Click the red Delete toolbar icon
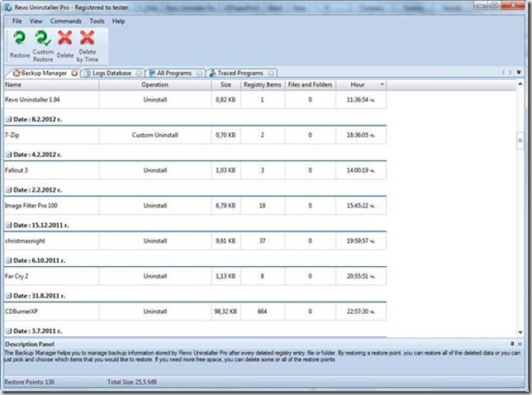Image resolution: width=532 pixels, height=395 pixels. [65, 39]
